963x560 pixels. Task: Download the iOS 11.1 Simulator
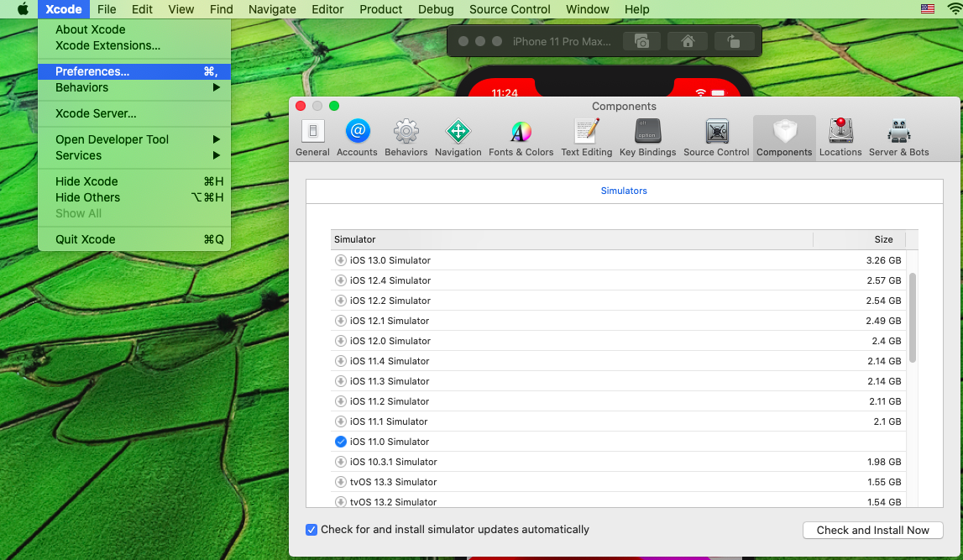click(340, 421)
